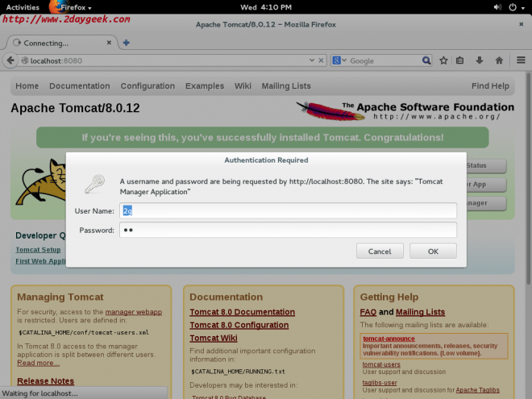This screenshot has width=532, height=399.
Task: Click the bookmarks list icon in toolbar
Action: coord(460,60)
